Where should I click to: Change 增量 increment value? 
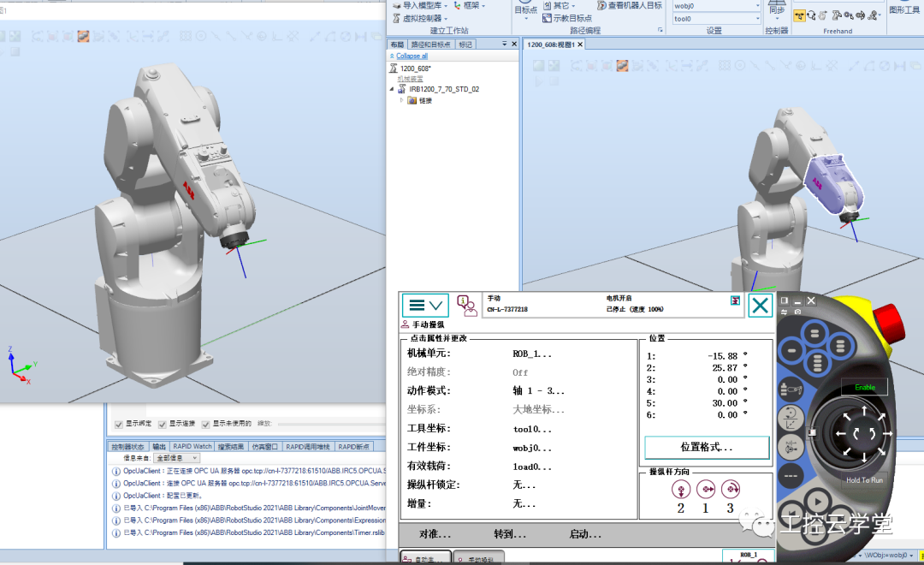524,503
